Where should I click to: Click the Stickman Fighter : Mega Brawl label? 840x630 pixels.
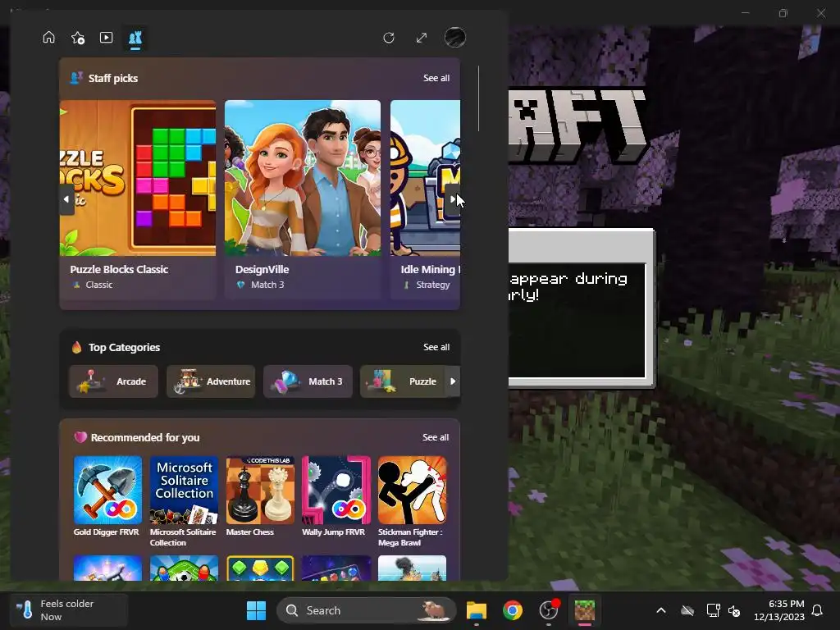coord(410,537)
